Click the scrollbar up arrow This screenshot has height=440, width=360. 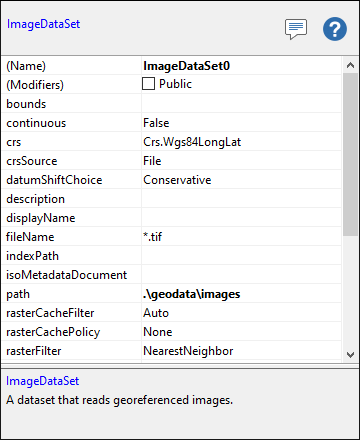(x=350, y=65)
